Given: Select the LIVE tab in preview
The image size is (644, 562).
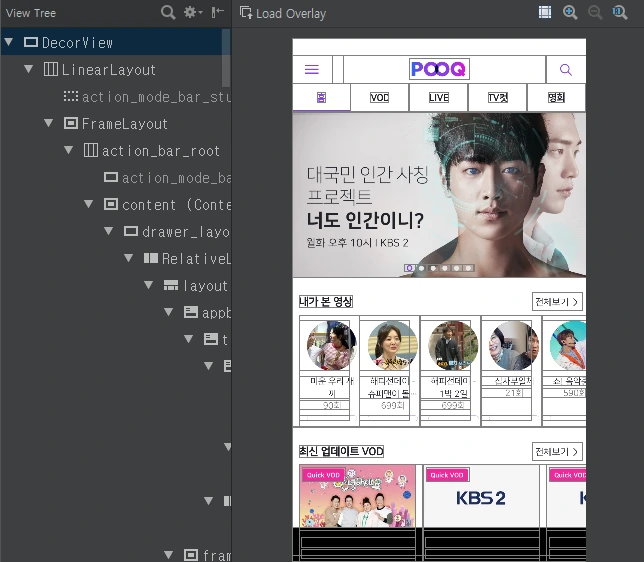Looking at the screenshot, I should [439, 97].
